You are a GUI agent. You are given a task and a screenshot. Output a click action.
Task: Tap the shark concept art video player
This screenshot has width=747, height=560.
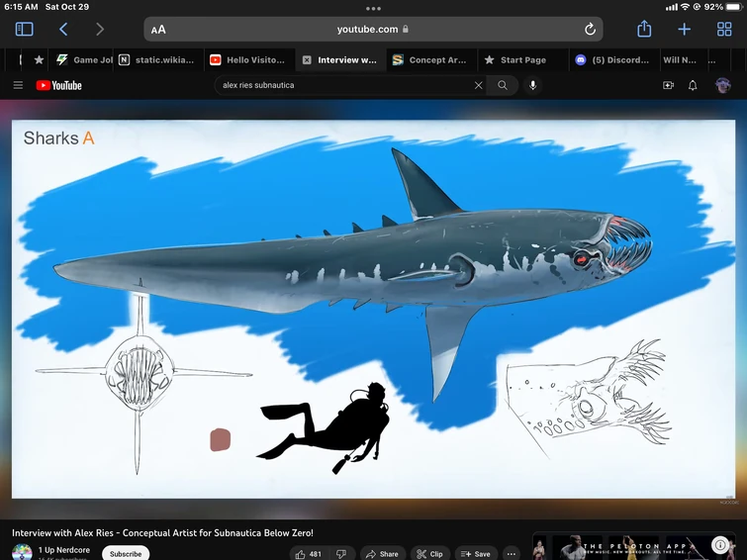click(x=373, y=309)
